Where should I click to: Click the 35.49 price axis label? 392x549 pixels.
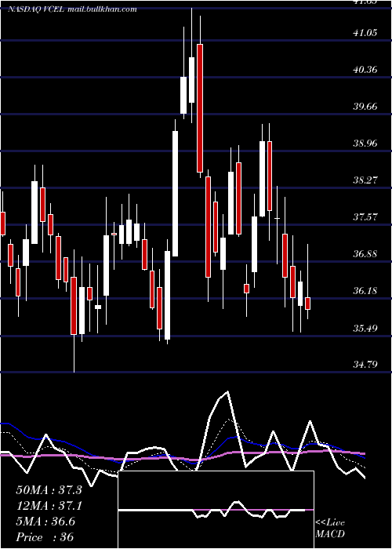coord(365,328)
